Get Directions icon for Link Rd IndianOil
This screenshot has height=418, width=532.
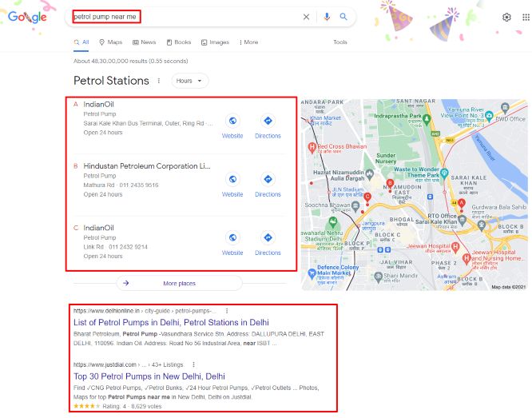point(268,237)
